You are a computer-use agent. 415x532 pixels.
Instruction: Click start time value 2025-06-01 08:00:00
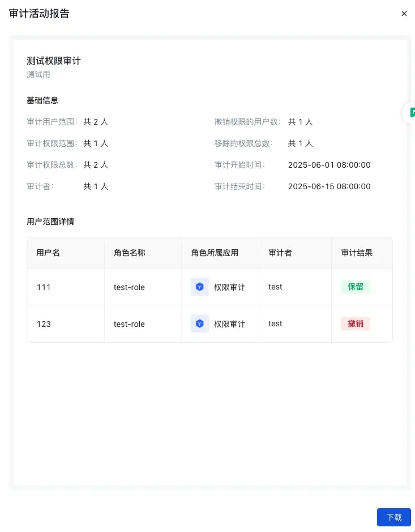329,165
